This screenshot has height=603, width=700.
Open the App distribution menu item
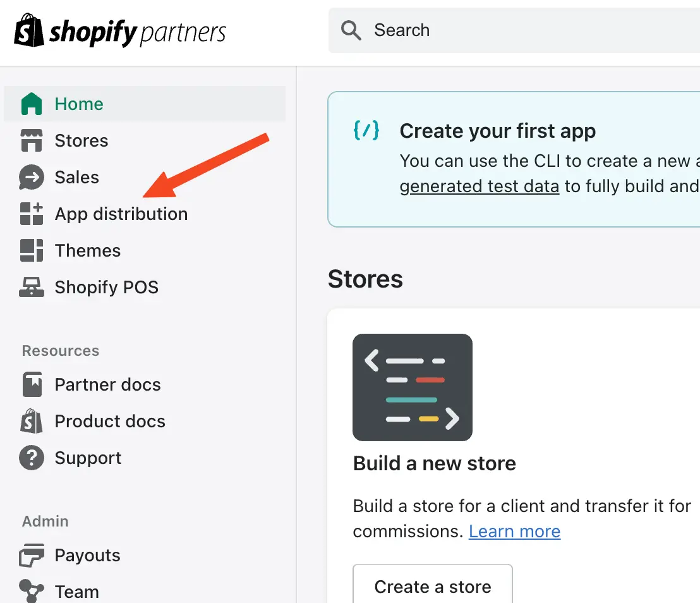(x=121, y=214)
